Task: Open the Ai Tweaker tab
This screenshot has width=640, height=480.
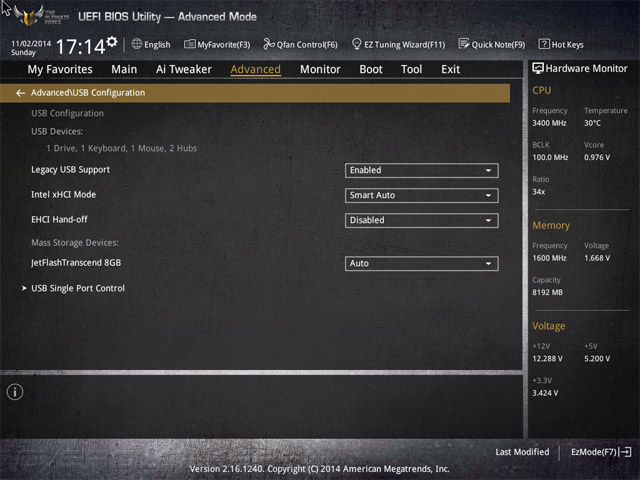Action: coord(184,69)
